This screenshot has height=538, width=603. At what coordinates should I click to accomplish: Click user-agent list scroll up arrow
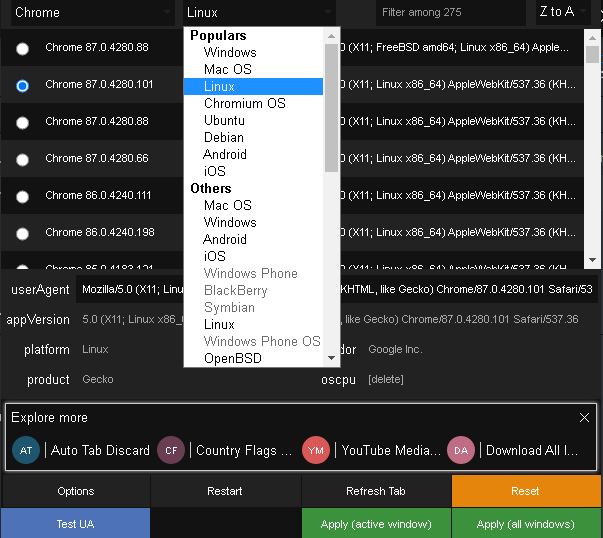pyautogui.click(x=592, y=38)
